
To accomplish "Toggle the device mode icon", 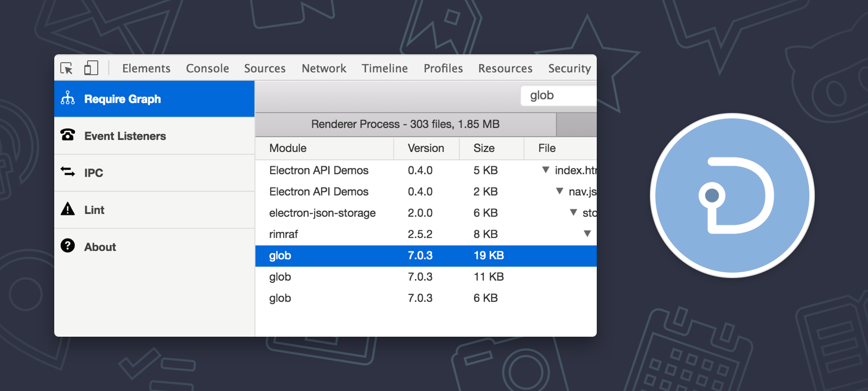I will (91, 68).
